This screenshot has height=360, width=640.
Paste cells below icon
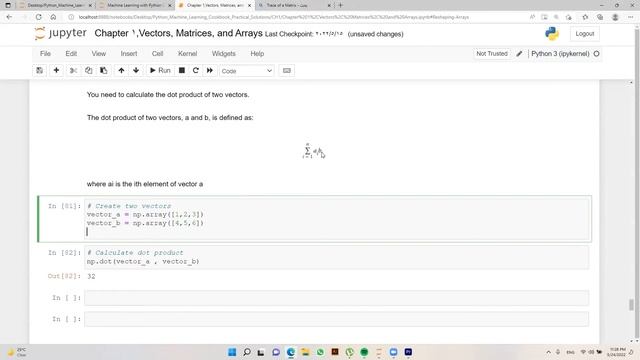point(104,71)
